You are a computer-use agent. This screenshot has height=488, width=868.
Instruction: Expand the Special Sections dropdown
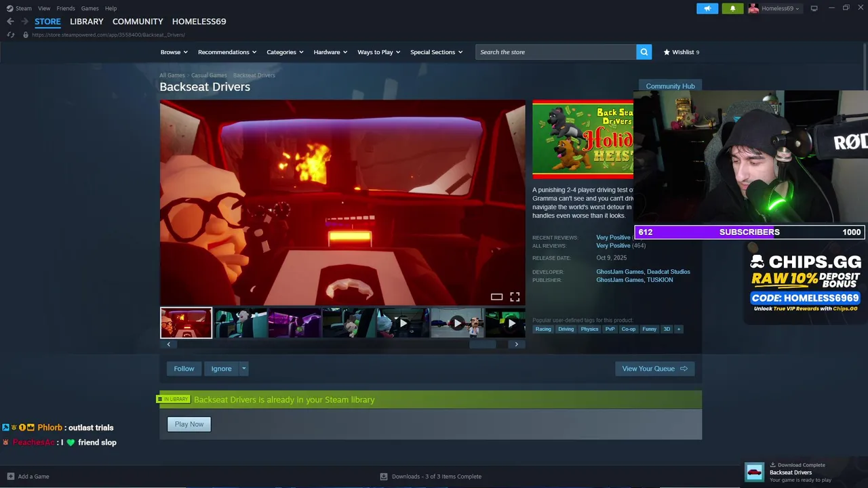436,52
